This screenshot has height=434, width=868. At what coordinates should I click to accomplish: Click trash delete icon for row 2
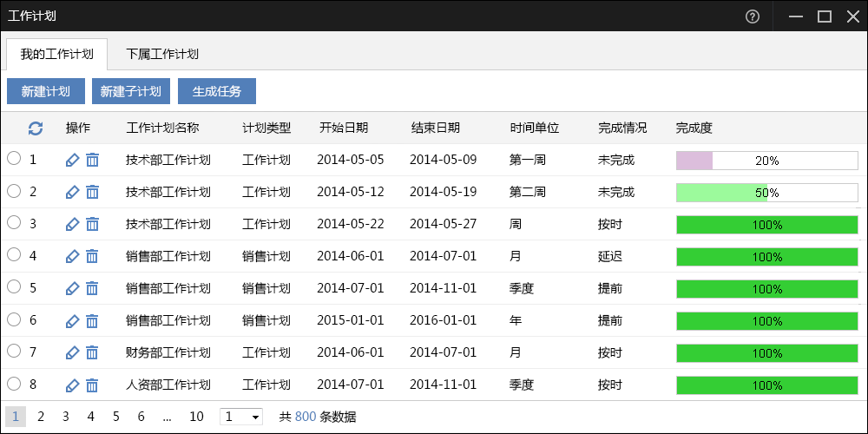(93, 192)
